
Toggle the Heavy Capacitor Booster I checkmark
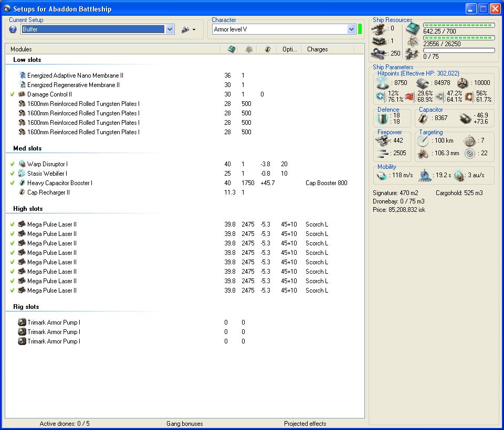(12, 183)
